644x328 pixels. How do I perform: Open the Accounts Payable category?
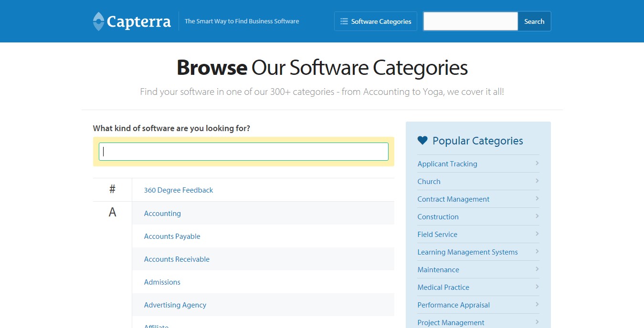tap(172, 236)
